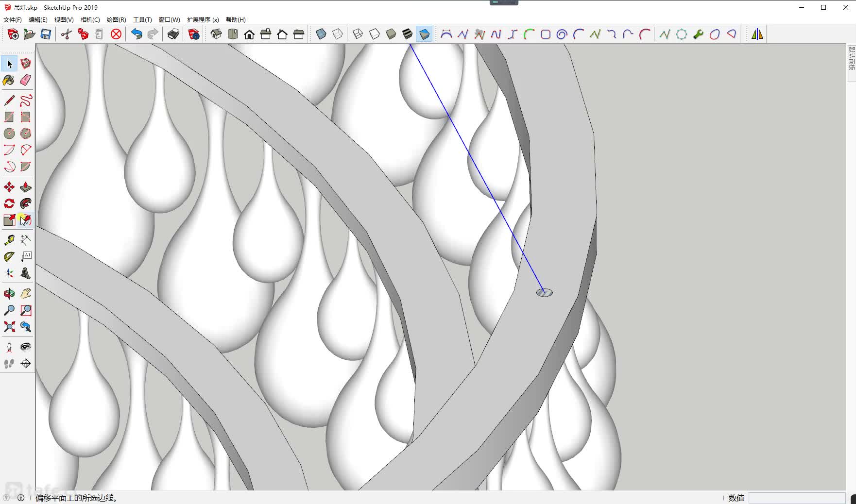856x504 pixels.
Task: Open the 绘图(R) menu
Action: click(116, 20)
